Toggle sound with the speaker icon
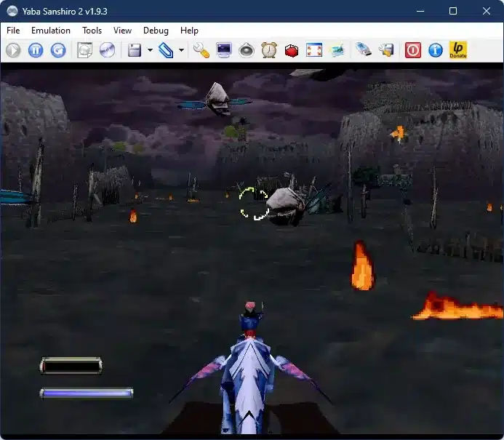 (x=247, y=50)
